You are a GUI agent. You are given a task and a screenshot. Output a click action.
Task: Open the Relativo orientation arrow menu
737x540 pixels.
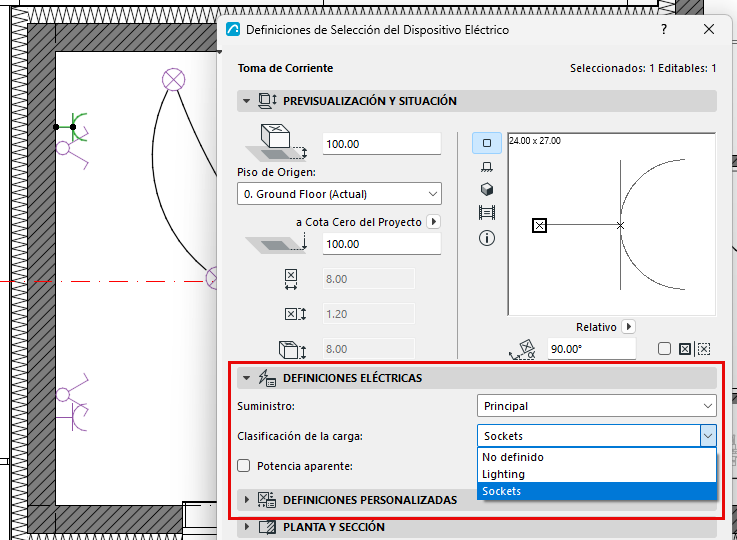click(x=628, y=327)
